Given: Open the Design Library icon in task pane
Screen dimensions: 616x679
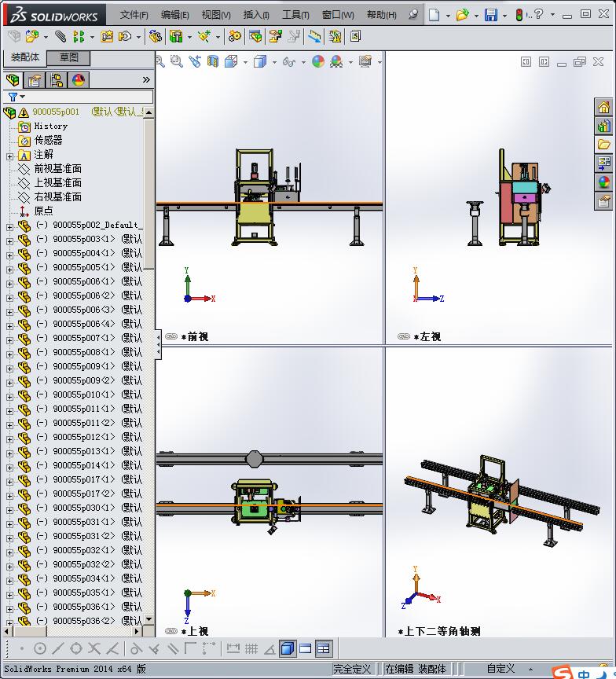Looking at the screenshot, I should (603, 126).
